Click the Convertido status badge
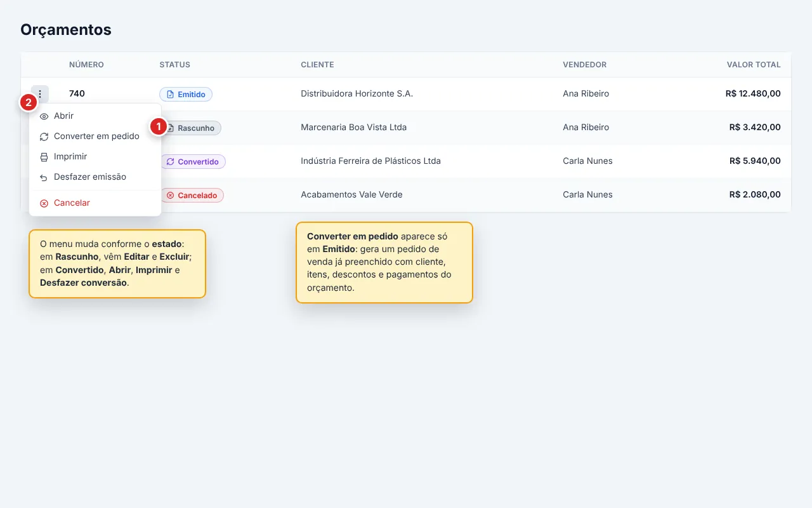 click(x=192, y=162)
